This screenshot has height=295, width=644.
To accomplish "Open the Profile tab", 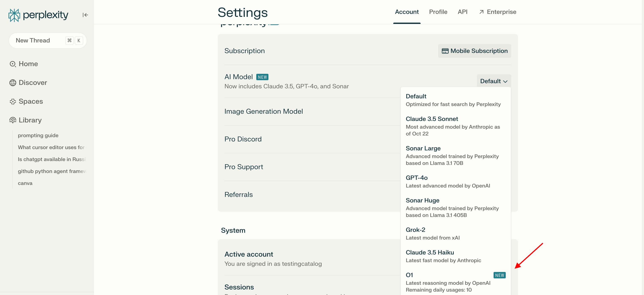I will click(438, 12).
